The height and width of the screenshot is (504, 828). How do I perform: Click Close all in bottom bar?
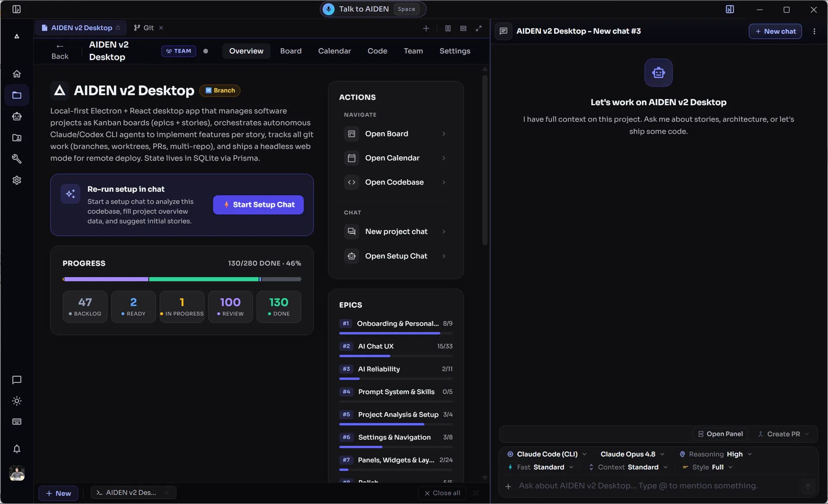pos(442,493)
